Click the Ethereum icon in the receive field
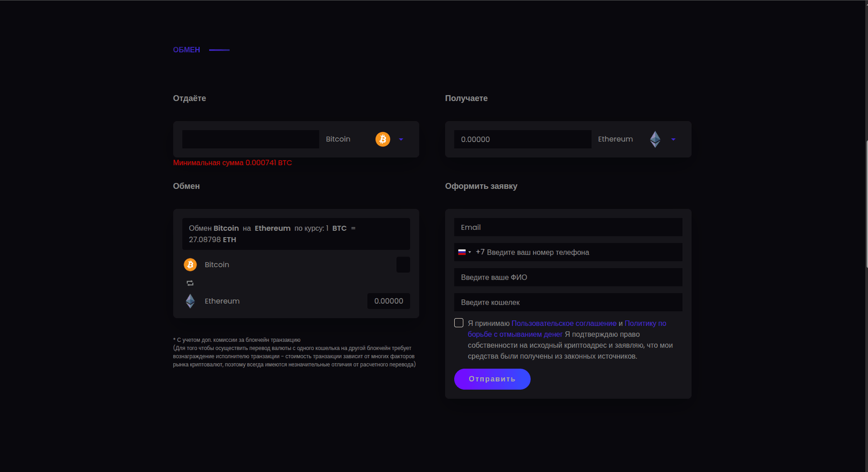This screenshot has width=868, height=472. click(655, 139)
